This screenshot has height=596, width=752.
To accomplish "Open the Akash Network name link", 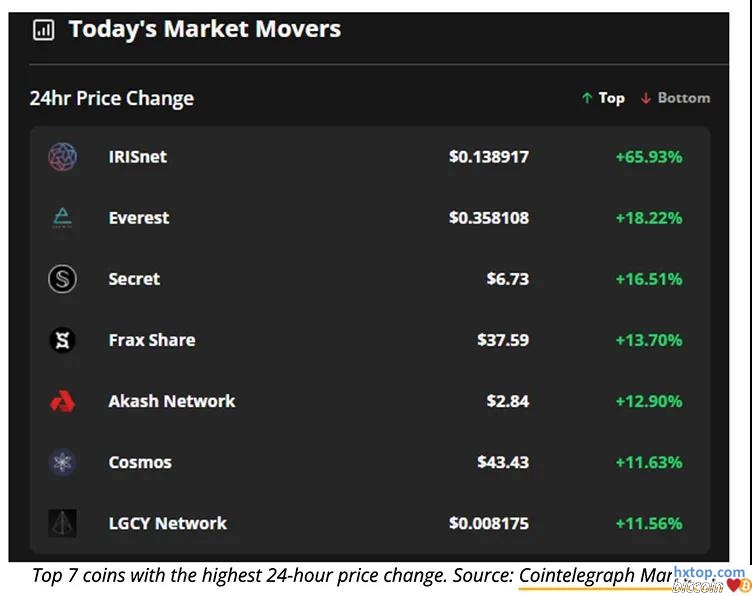I will tap(172, 401).
